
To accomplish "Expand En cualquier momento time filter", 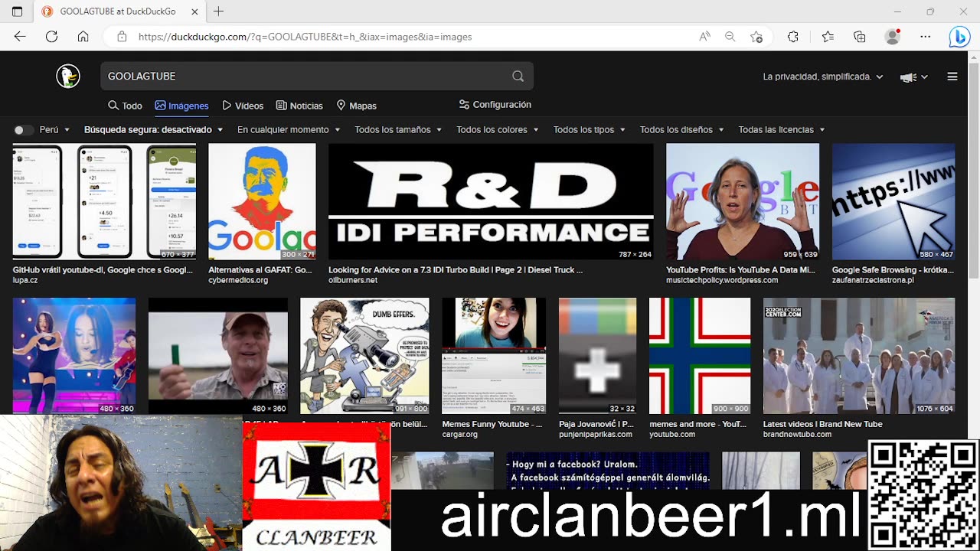I will (289, 130).
